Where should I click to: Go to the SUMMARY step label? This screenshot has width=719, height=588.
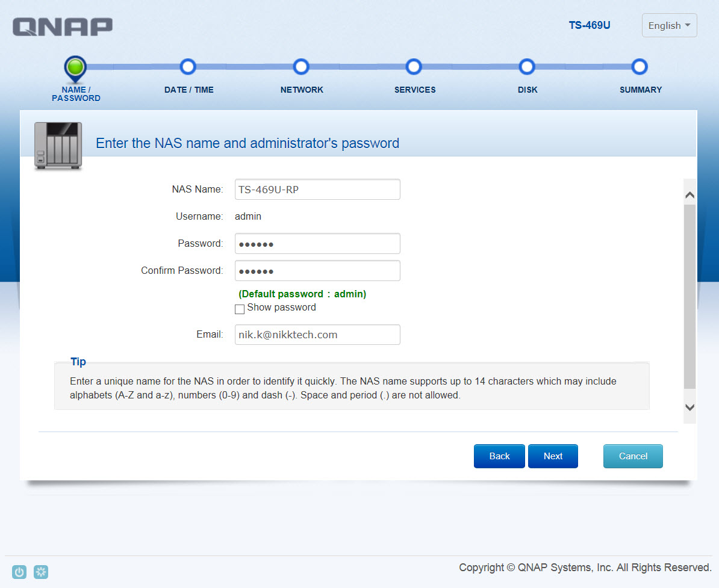pos(641,90)
